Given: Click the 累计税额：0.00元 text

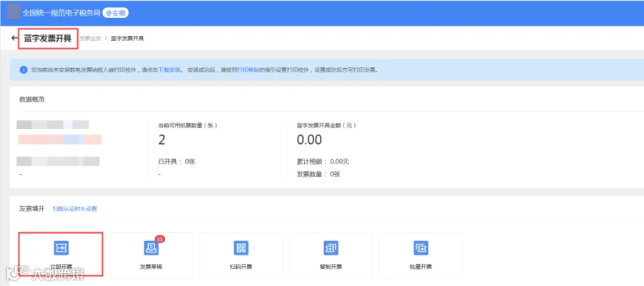Looking at the screenshot, I should click(x=323, y=161).
